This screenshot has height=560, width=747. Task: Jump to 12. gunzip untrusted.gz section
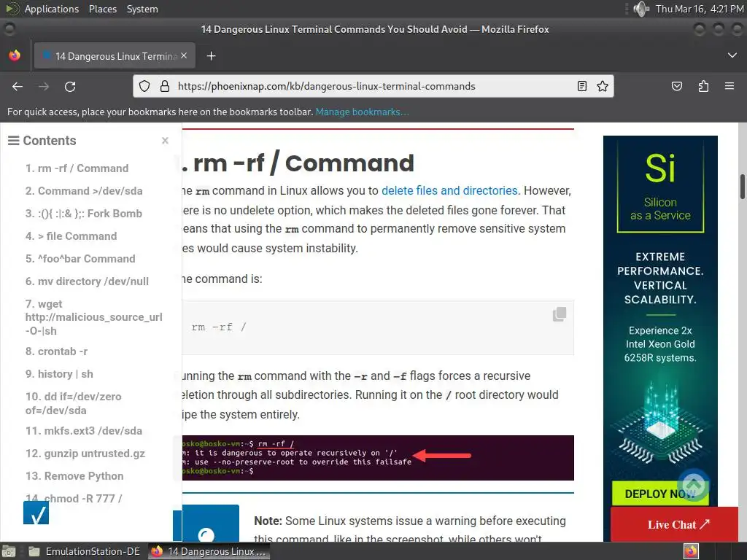[x=85, y=454]
